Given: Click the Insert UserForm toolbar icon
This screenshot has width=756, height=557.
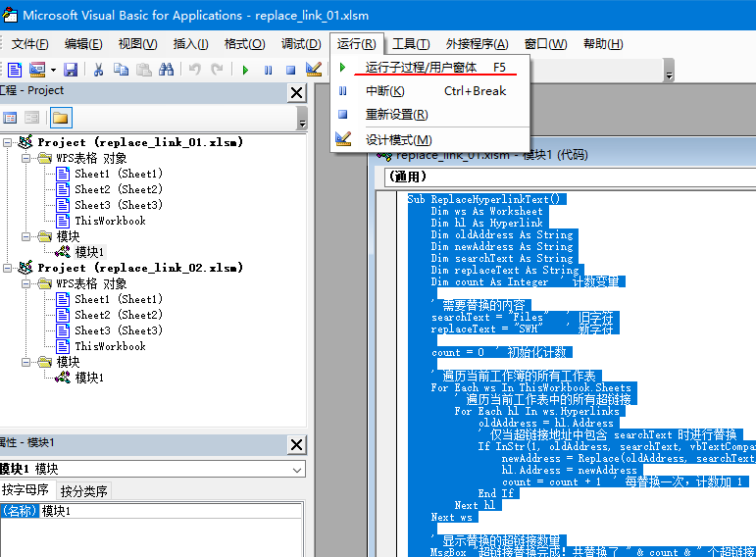Looking at the screenshot, I should coord(37,70).
